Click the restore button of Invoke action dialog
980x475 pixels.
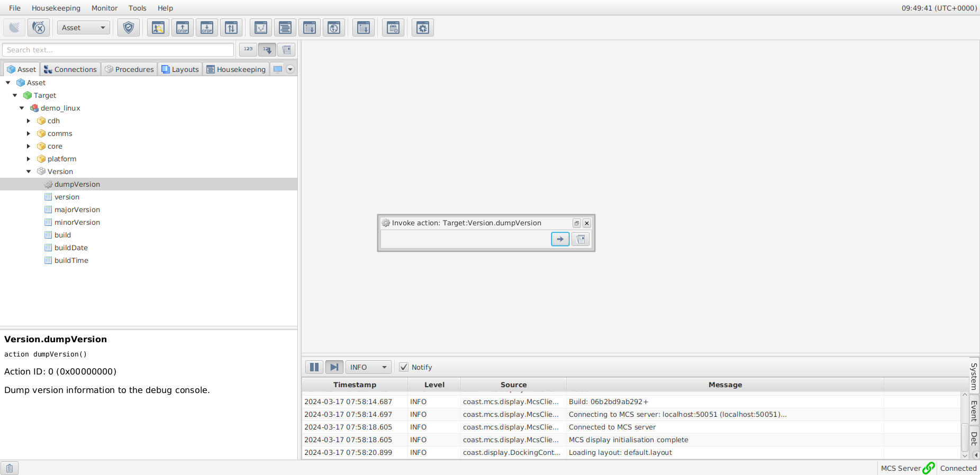577,223
